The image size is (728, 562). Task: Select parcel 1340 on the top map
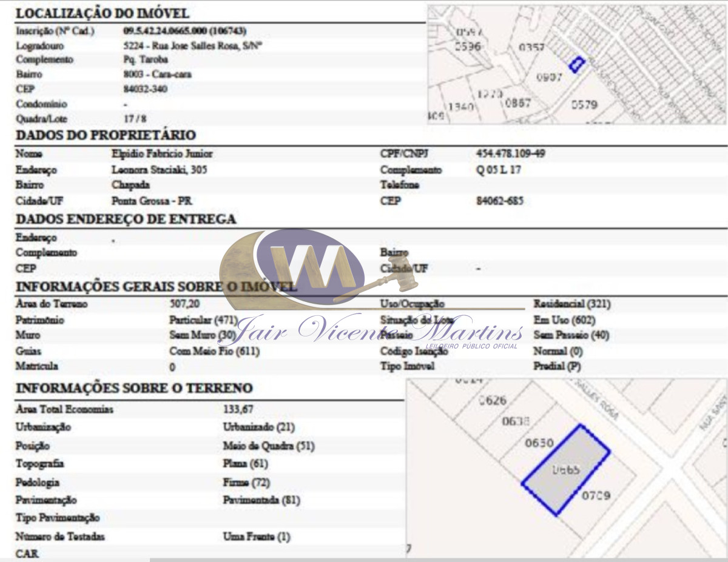click(x=460, y=107)
